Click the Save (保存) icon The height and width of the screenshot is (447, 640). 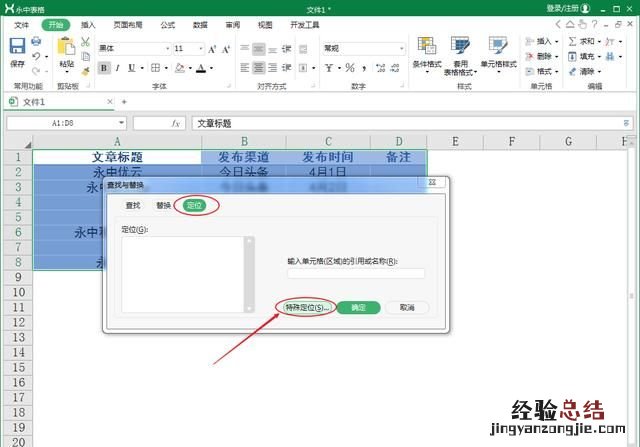point(17,48)
